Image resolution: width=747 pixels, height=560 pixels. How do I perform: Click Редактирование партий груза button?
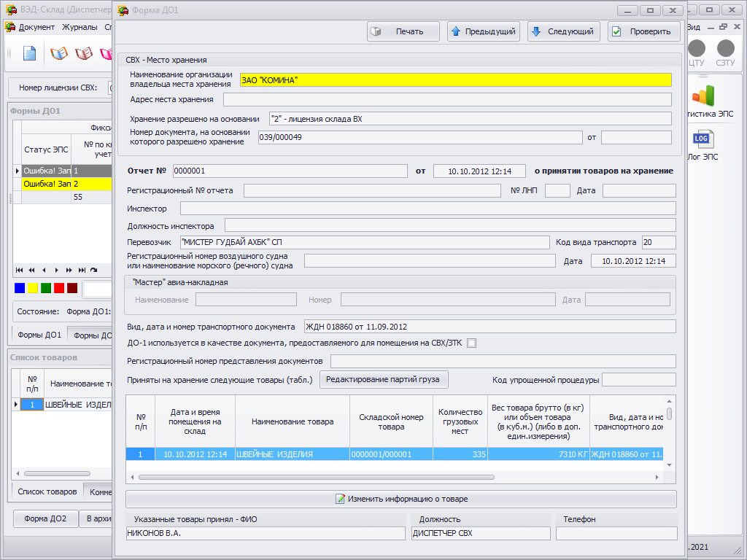pos(384,379)
